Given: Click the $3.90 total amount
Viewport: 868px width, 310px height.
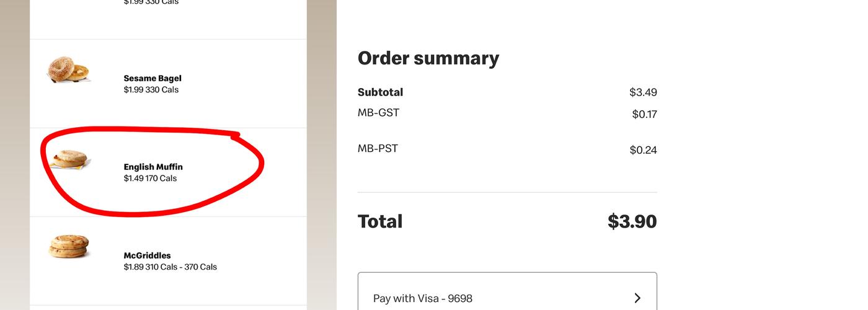Looking at the screenshot, I should coord(632,221).
